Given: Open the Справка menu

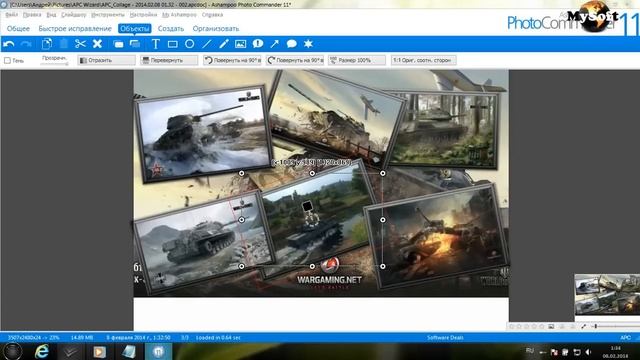Looking at the screenshot, I should coord(212,15).
